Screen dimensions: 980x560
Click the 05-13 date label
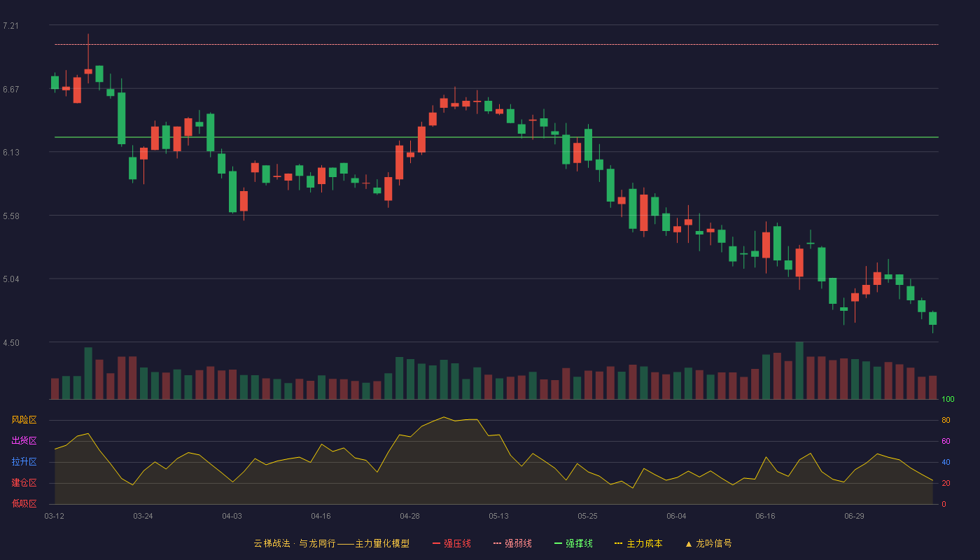(x=498, y=516)
